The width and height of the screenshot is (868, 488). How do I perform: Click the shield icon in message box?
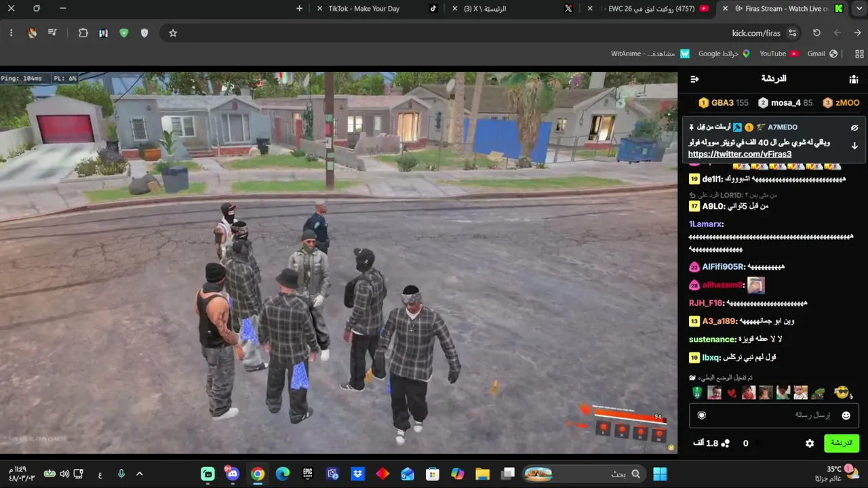[702, 415]
